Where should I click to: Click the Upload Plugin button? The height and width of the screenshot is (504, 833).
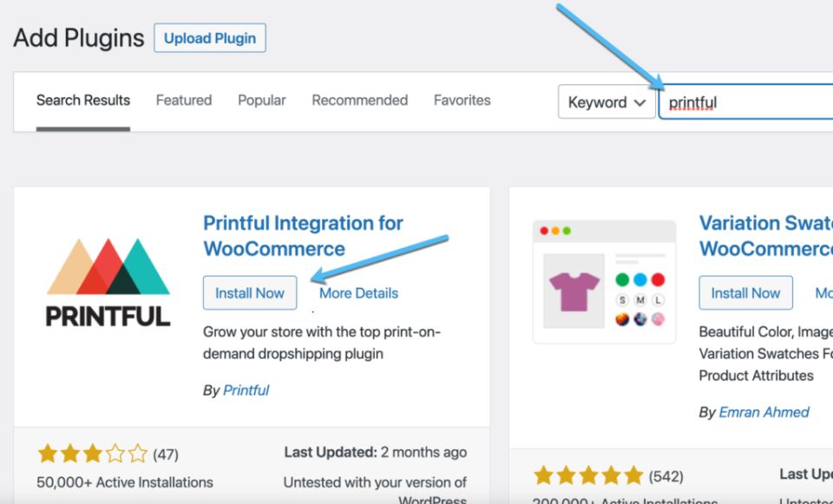[210, 38]
